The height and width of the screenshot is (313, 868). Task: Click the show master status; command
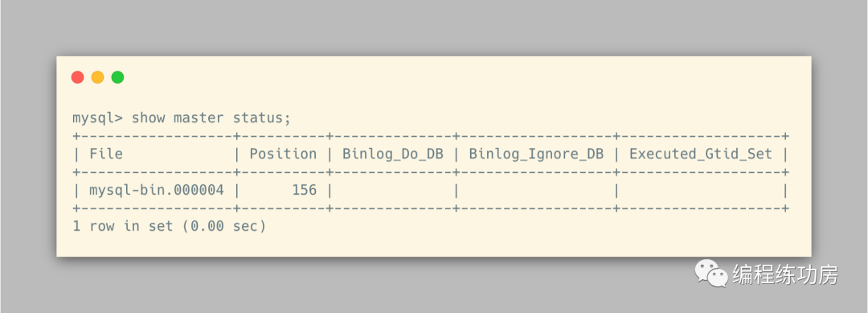pyautogui.click(x=211, y=118)
